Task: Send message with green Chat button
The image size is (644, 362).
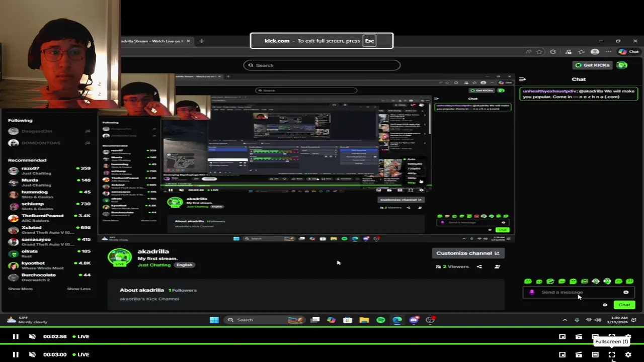Action: 624,305
